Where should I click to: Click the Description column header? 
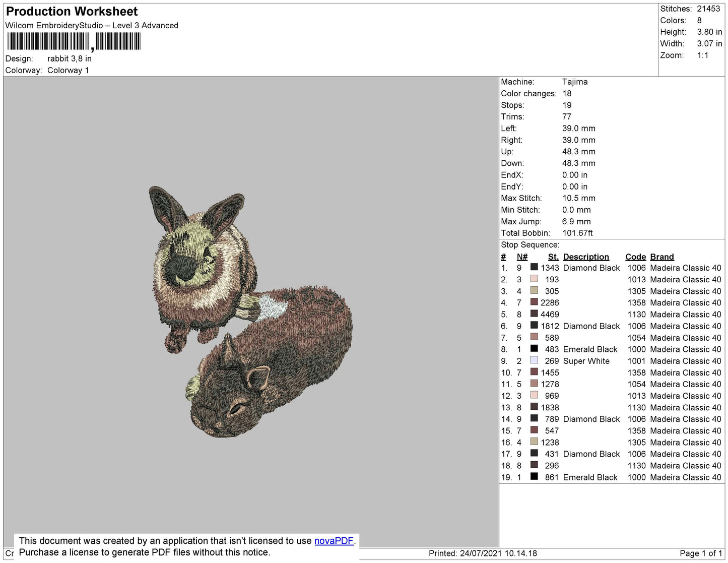click(586, 257)
